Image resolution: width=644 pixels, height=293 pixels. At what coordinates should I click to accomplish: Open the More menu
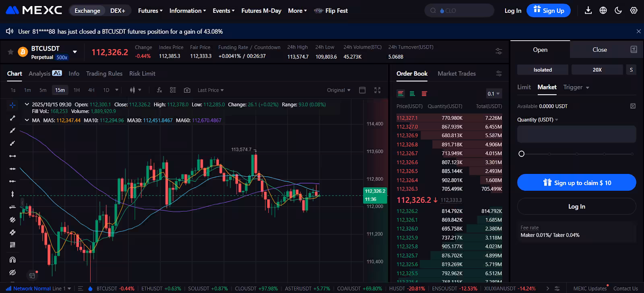297,11
